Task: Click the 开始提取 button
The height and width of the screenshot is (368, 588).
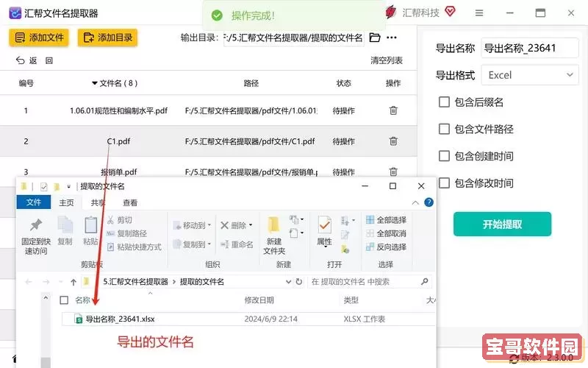Action: coord(502,224)
